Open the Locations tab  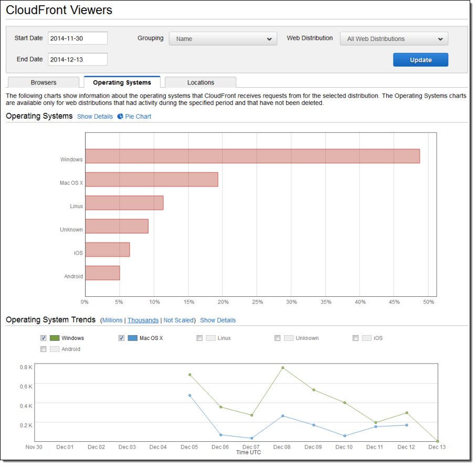point(200,82)
